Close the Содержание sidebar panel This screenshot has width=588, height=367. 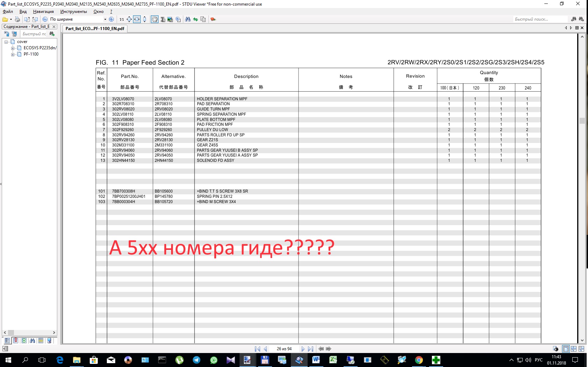[x=54, y=27]
